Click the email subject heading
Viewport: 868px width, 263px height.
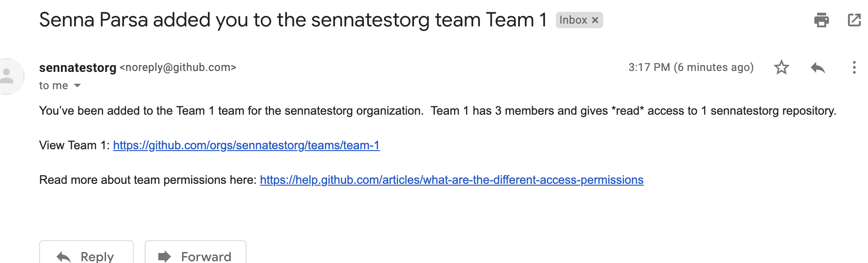pyautogui.click(x=293, y=20)
